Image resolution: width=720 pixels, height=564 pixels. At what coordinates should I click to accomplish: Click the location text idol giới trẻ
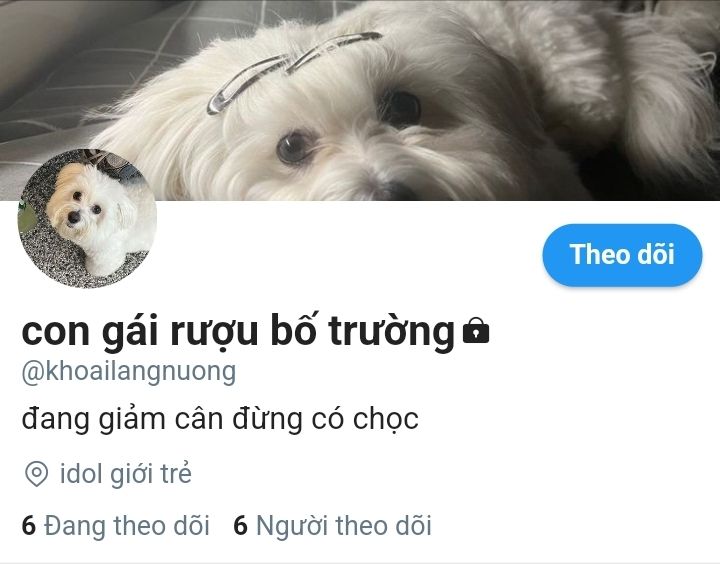(x=125, y=474)
